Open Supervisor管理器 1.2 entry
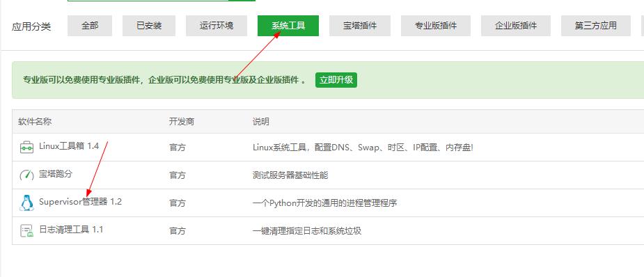Image resolution: width=644 pixels, height=277 pixels. click(x=81, y=202)
